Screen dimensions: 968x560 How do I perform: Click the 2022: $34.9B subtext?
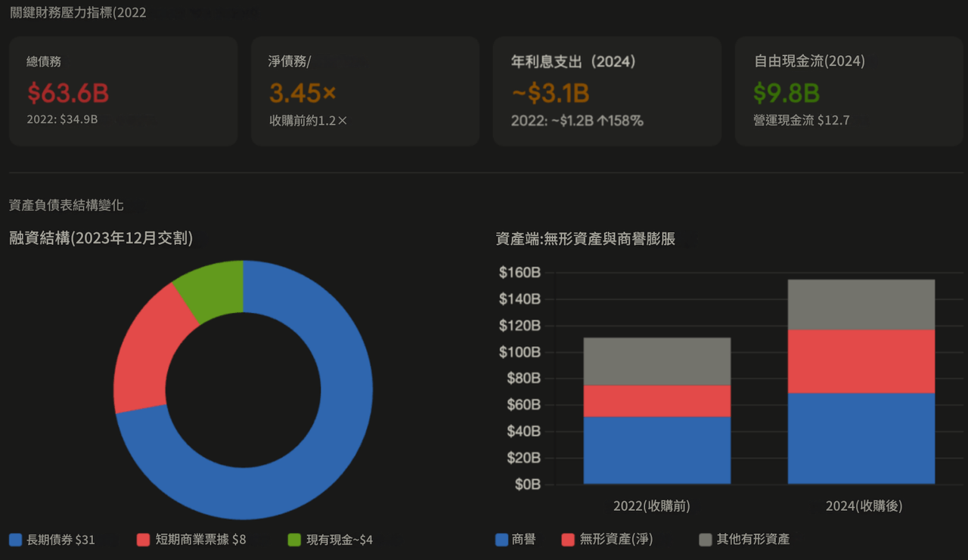pyautogui.click(x=62, y=119)
